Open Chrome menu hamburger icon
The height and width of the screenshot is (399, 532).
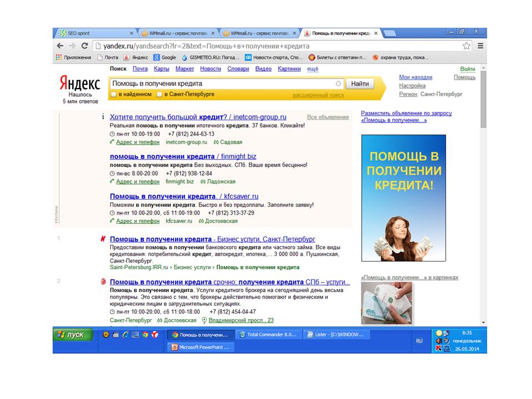(x=480, y=46)
